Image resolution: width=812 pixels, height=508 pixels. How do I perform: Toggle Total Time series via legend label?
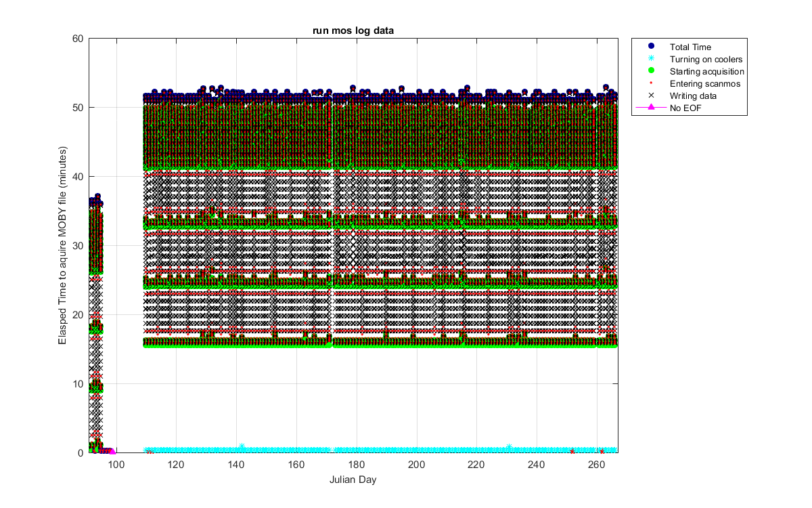[x=690, y=47]
